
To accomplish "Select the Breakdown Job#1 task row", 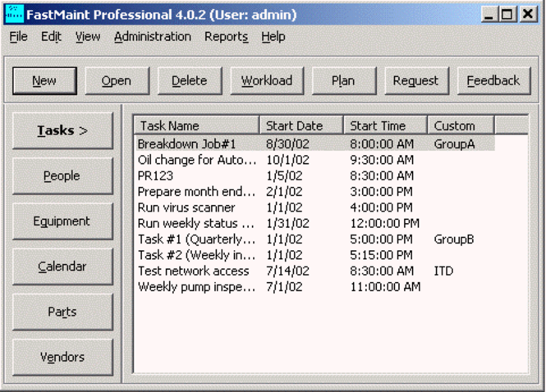I will [x=314, y=144].
